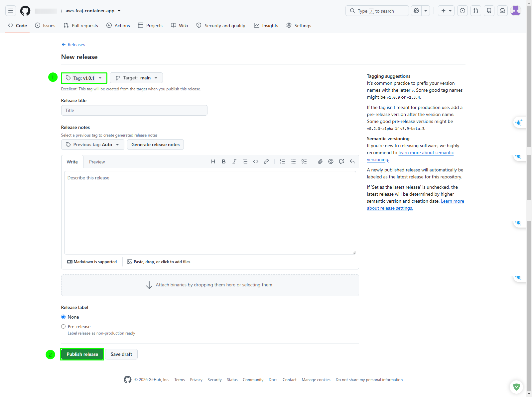Open the Target main branch dropdown

[136, 78]
